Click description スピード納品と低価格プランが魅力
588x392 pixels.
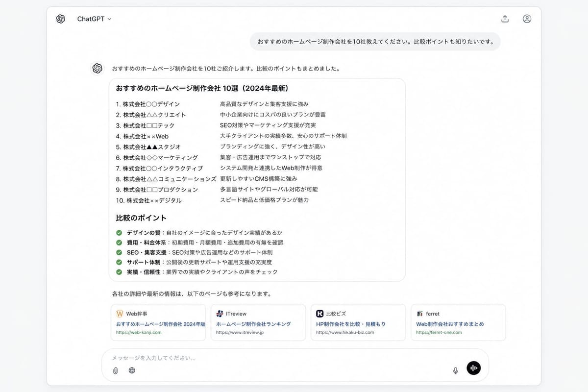(265, 200)
